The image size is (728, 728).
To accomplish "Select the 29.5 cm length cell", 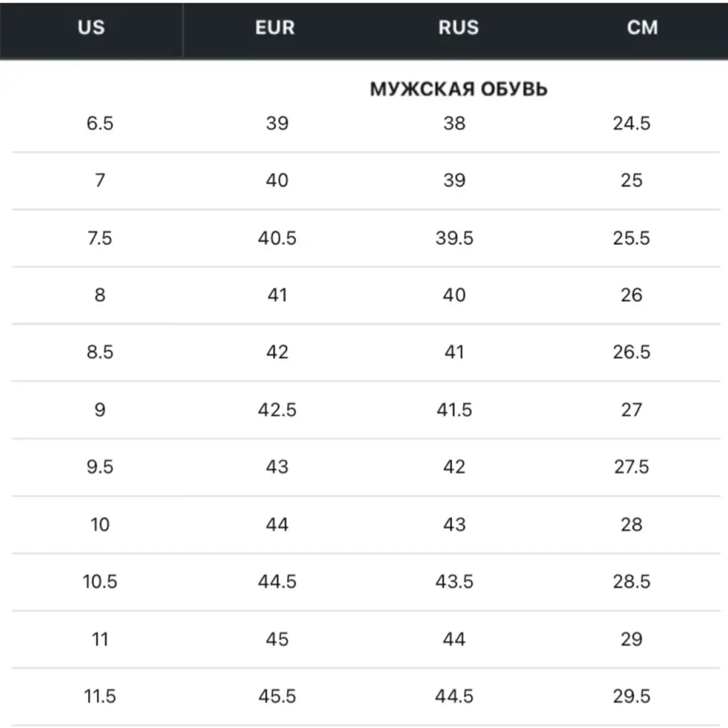I will click(x=631, y=697).
